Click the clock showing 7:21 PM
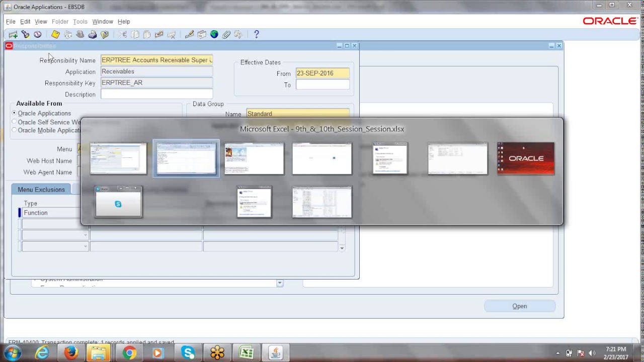Viewport: 644px width, 362px height. click(x=615, y=349)
